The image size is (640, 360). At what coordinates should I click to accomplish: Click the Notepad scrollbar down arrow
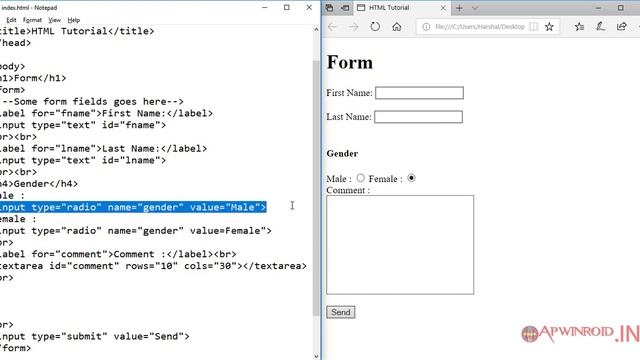[316, 356]
